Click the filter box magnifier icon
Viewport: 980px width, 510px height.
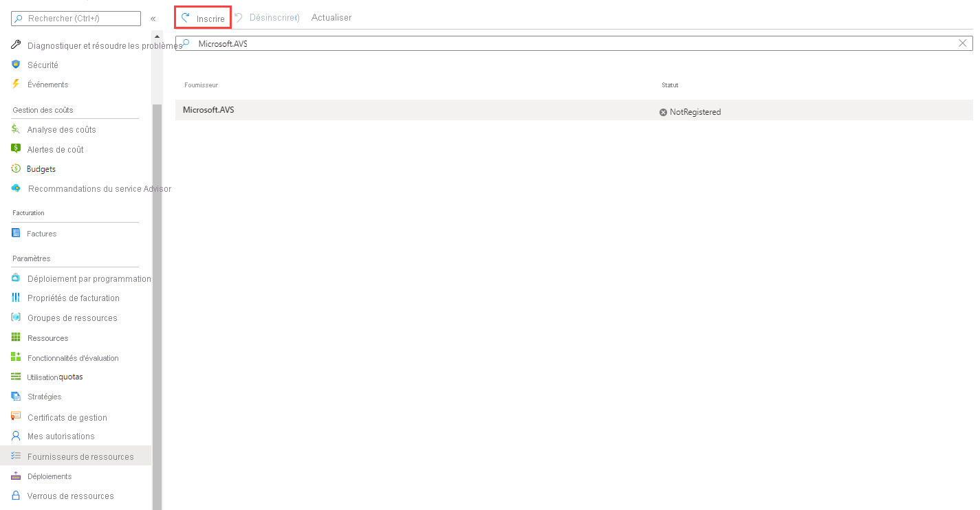[x=186, y=43]
